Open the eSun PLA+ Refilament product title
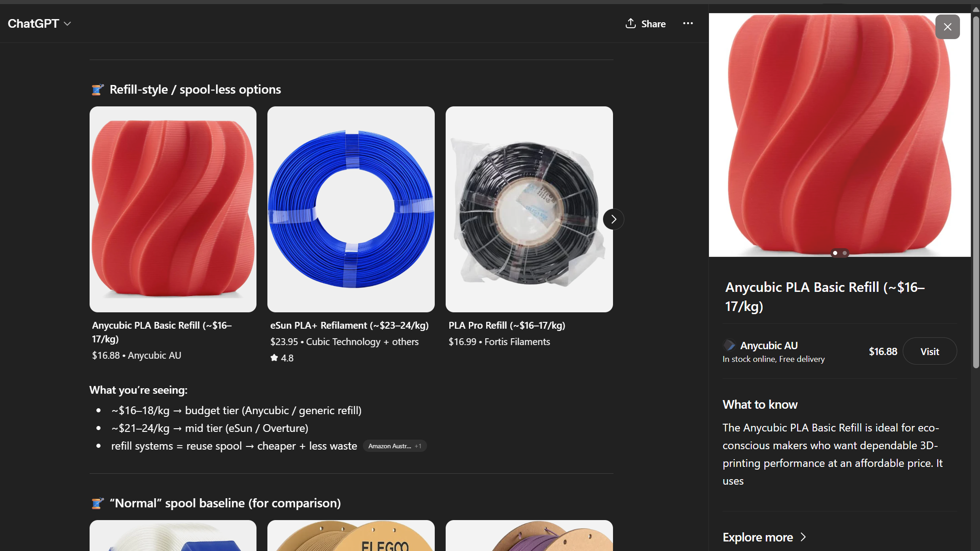The width and height of the screenshot is (980, 551). pos(349,326)
